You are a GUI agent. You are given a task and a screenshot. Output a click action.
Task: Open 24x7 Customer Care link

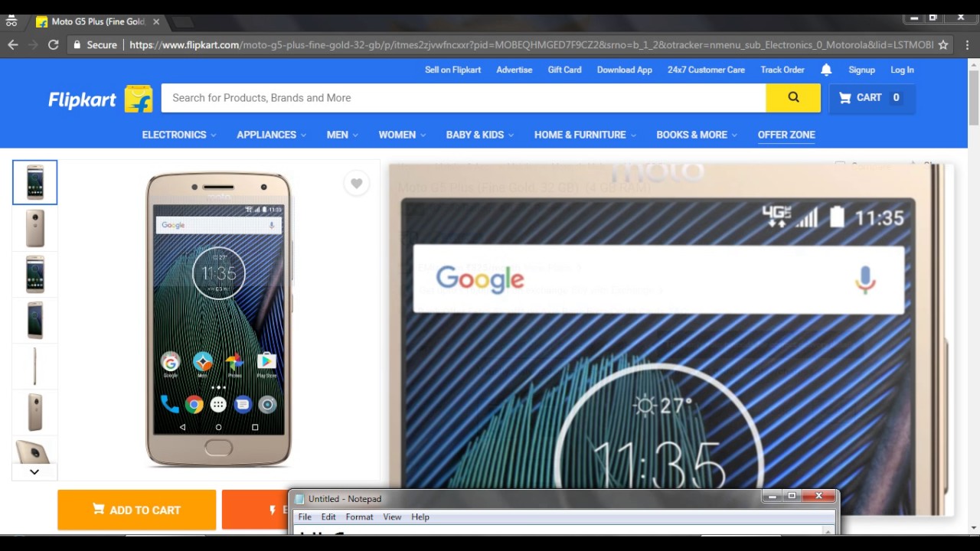(x=706, y=70)
